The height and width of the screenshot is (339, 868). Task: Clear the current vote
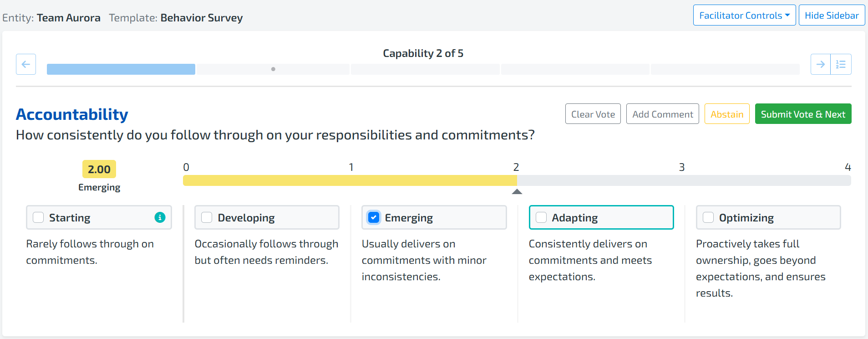(x=593, y=114)
